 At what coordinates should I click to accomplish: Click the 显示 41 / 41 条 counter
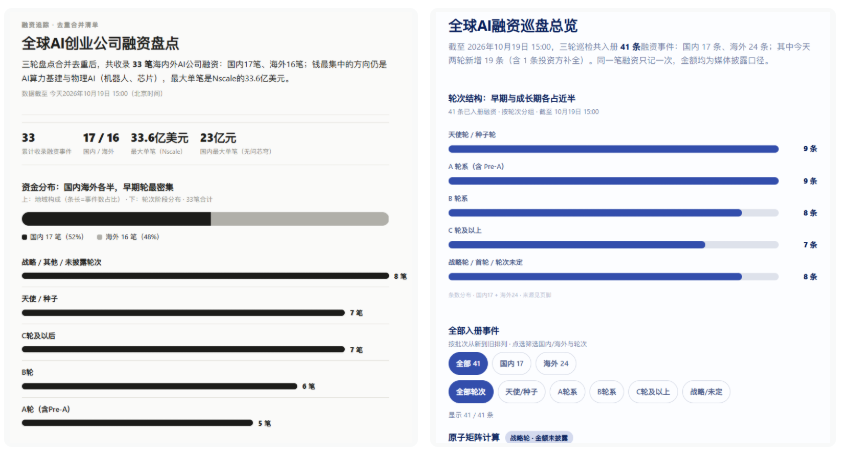[471, 415]
